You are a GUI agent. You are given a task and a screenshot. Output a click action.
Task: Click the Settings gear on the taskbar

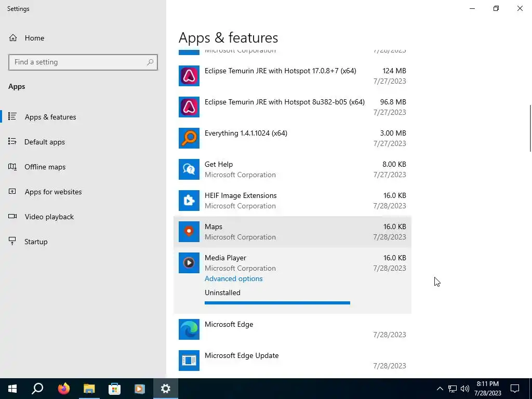165,389
